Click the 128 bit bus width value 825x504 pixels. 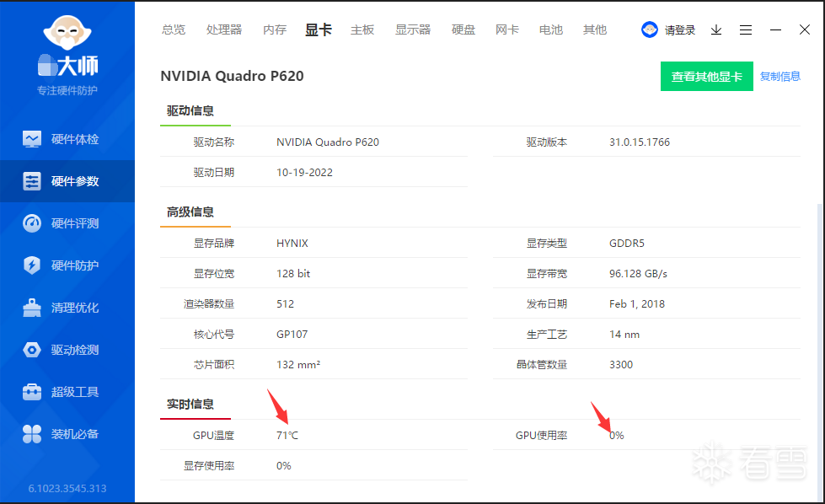click(293, 274)
